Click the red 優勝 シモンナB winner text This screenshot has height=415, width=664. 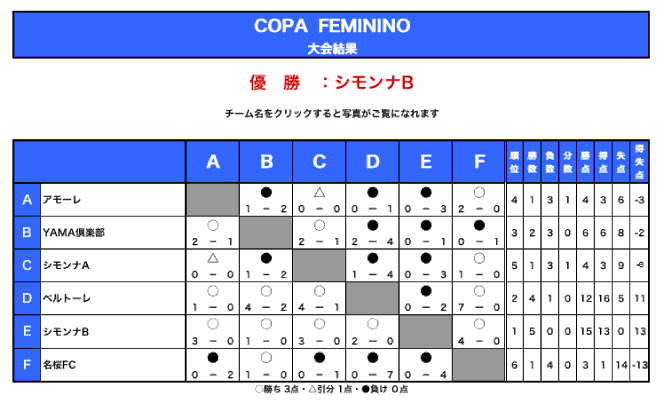click(x=331, y=81)
